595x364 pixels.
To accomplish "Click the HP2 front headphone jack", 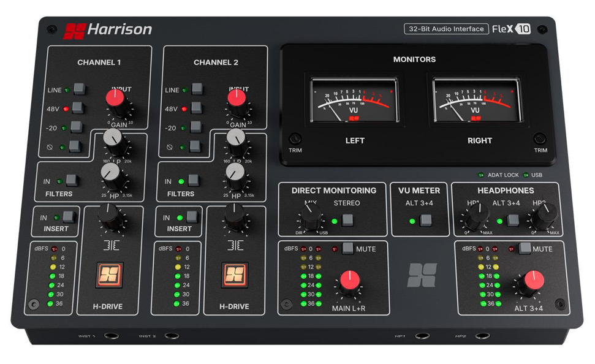I will [x=483, y=336].
